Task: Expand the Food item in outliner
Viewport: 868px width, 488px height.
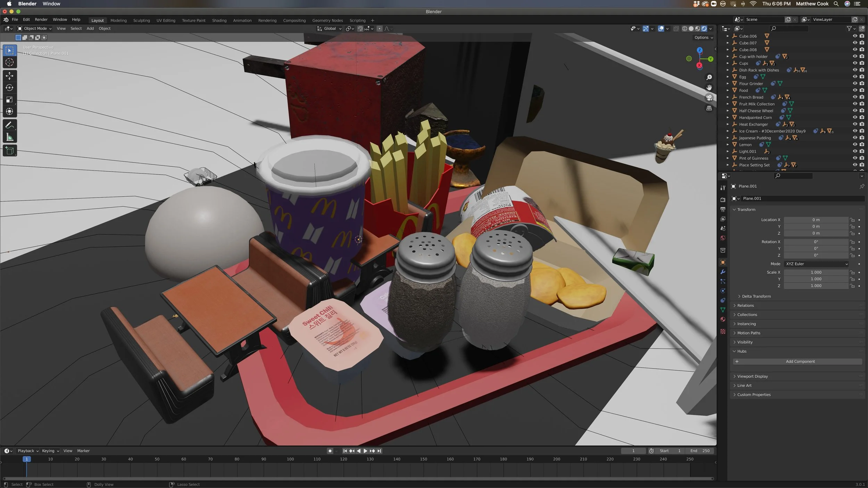Action: (x=728, y=90)
